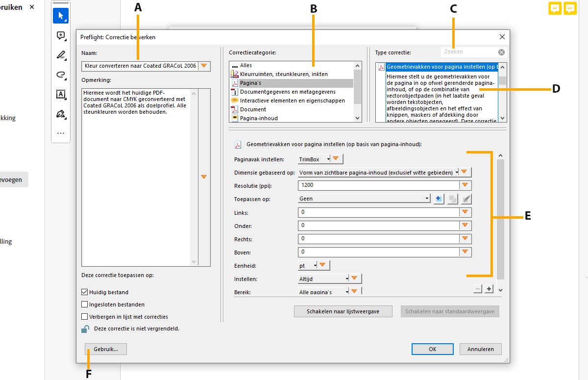Select the blue selection arrow tool
Viewport: 588px width, 380px height.
point(61,16)
